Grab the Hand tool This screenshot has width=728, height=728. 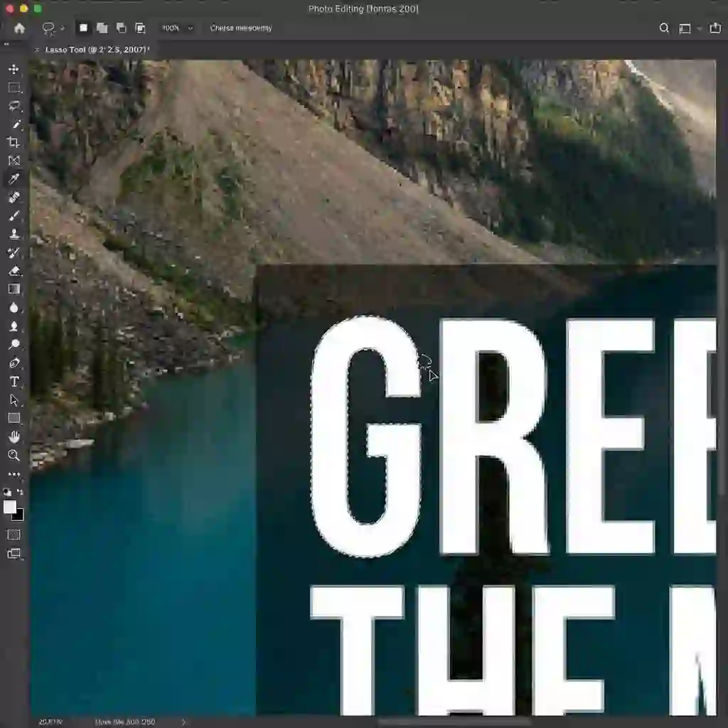pos(14,437)
